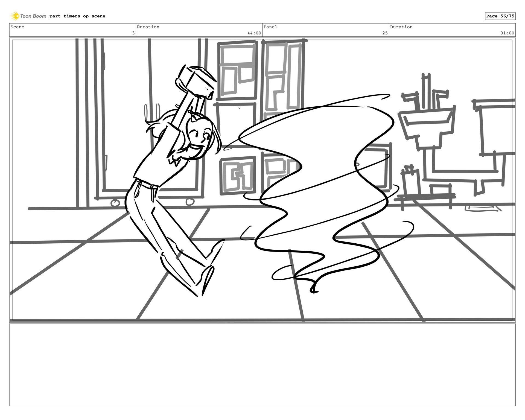Click the project title 'part timers op scene'
This screenshot has width=525, height=420.
(x=77, y=16)
